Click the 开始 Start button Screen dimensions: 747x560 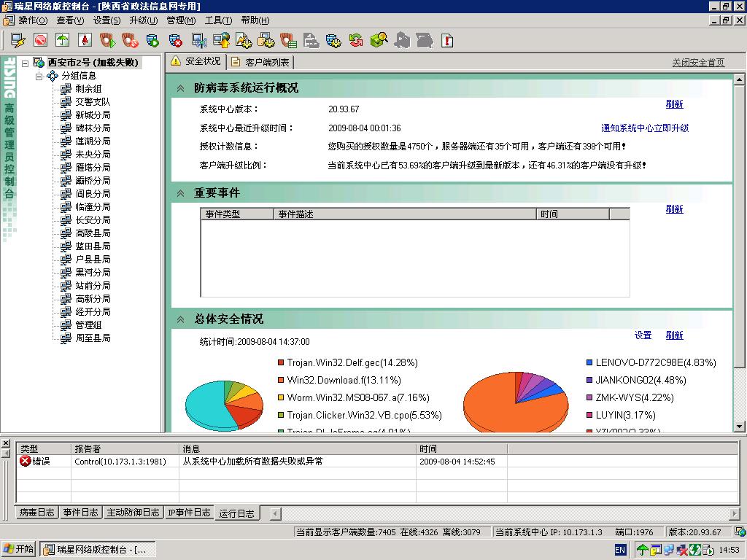pos(18,550)
